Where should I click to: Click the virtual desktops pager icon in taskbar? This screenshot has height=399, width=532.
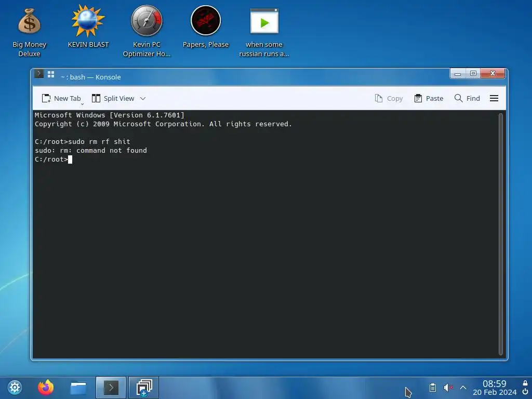coord(144,388)
